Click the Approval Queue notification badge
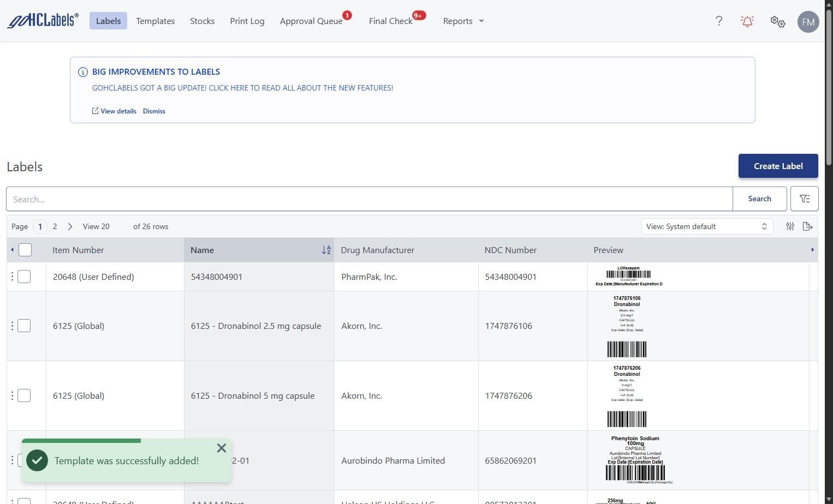Screen dimensions: 833x504 (x=347, y=15)
